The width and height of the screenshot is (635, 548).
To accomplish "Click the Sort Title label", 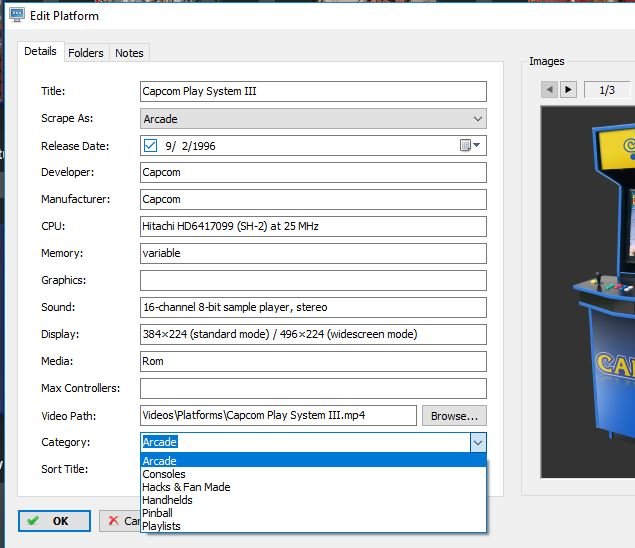I will pos(64,469).
